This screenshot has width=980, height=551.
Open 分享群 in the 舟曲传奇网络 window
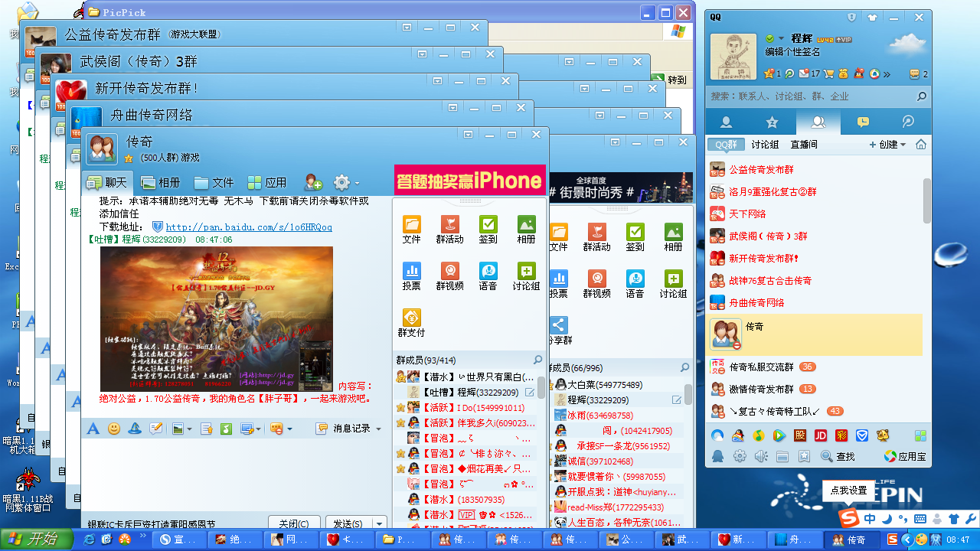(559, 331)
